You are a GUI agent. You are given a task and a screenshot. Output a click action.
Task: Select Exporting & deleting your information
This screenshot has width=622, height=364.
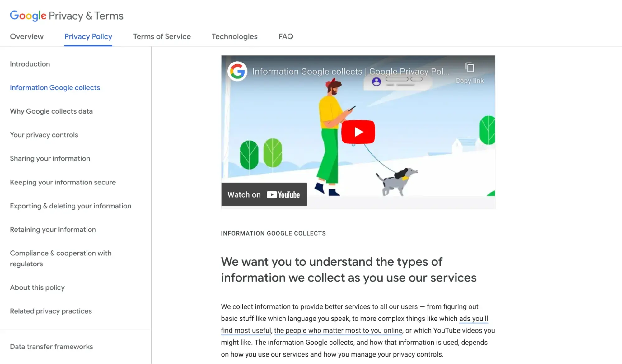71,206
